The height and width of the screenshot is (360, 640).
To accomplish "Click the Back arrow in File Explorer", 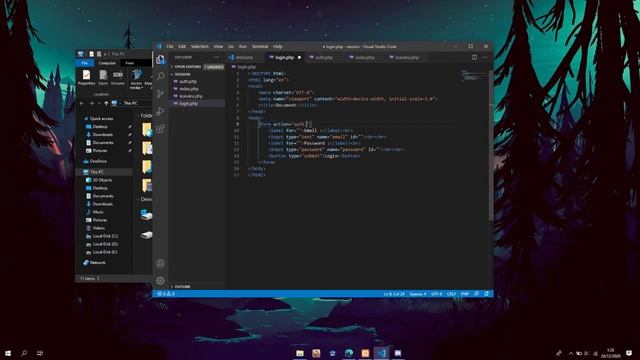I will tap(82, 103).
